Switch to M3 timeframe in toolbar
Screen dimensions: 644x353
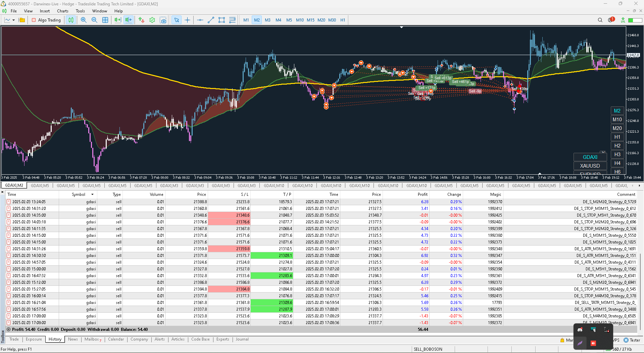tap(267, 20)
